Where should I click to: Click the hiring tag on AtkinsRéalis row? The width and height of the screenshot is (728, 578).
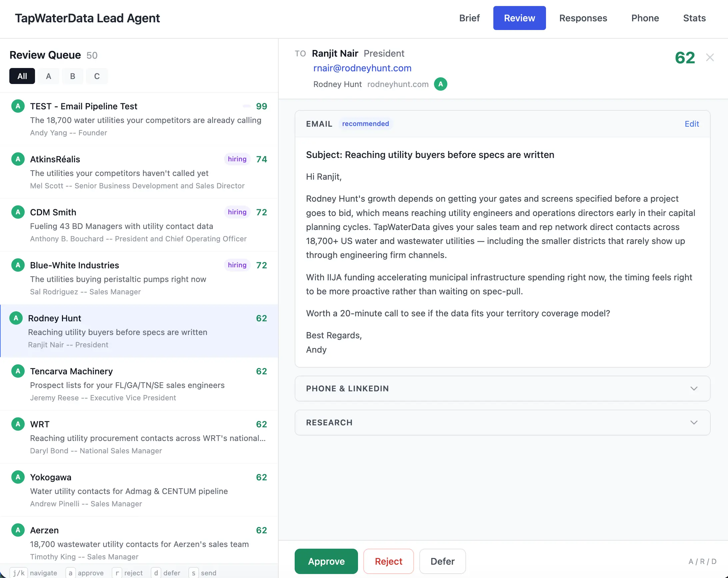click(x=237, y=159)
